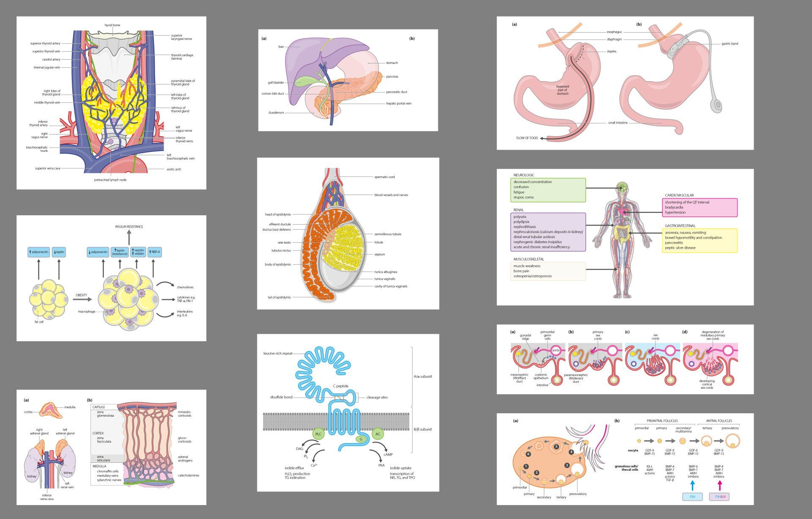
Task: Click the 'fat cell' label
Action: click(x=39, y=322)
